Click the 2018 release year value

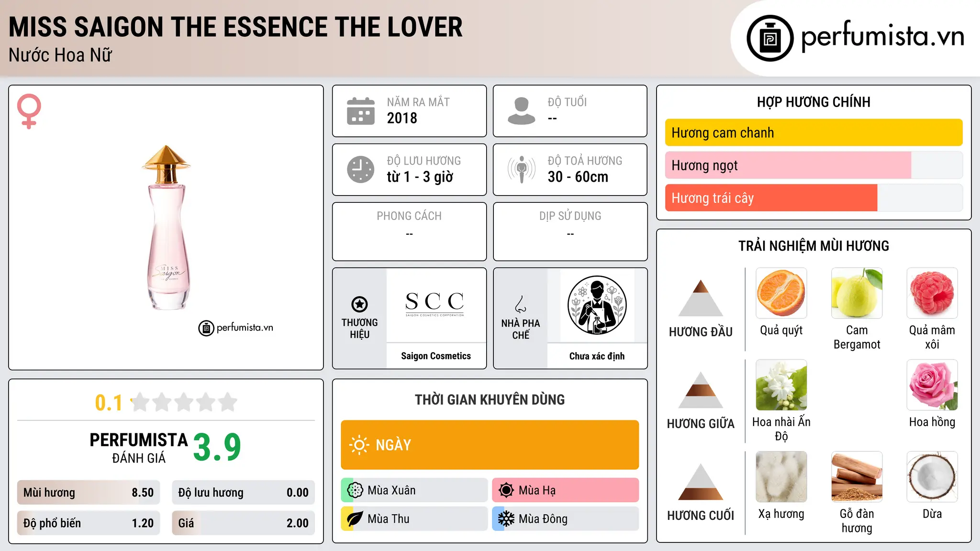click(402, 118)
